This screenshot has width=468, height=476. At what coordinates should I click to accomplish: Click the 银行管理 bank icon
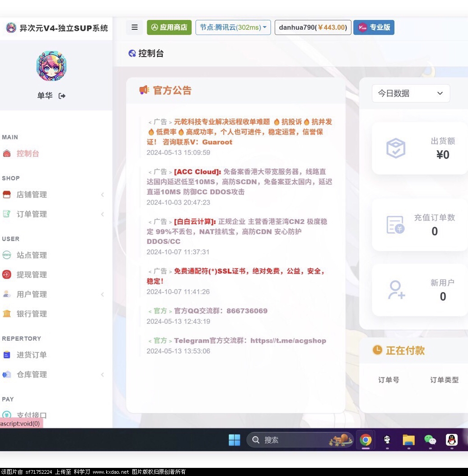[7, 314]
